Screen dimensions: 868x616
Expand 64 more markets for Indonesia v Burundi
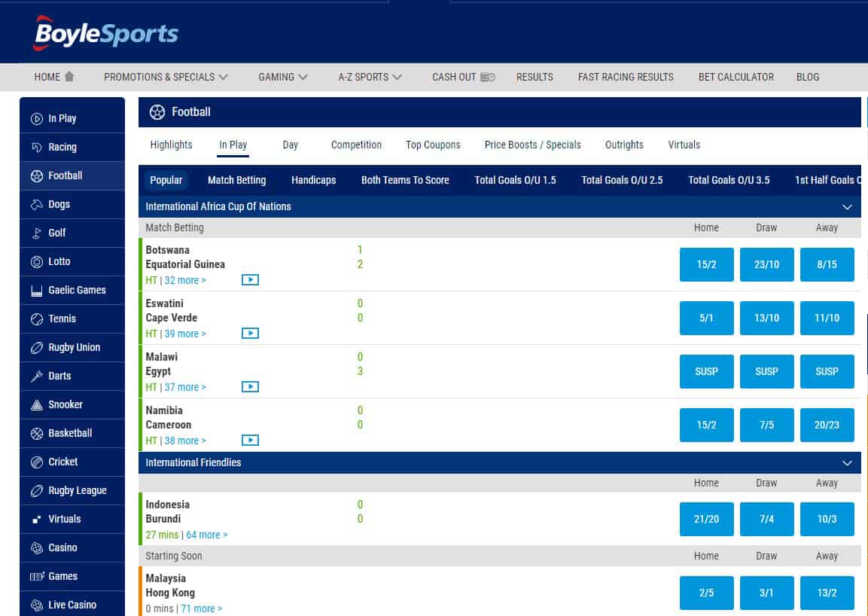(x=206, y=535)
